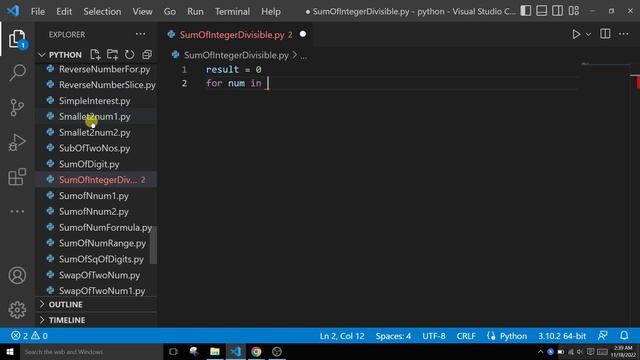640x360 pixels.
Task: Open SwapOfTwoNum1.py
Action: point(102,291)
